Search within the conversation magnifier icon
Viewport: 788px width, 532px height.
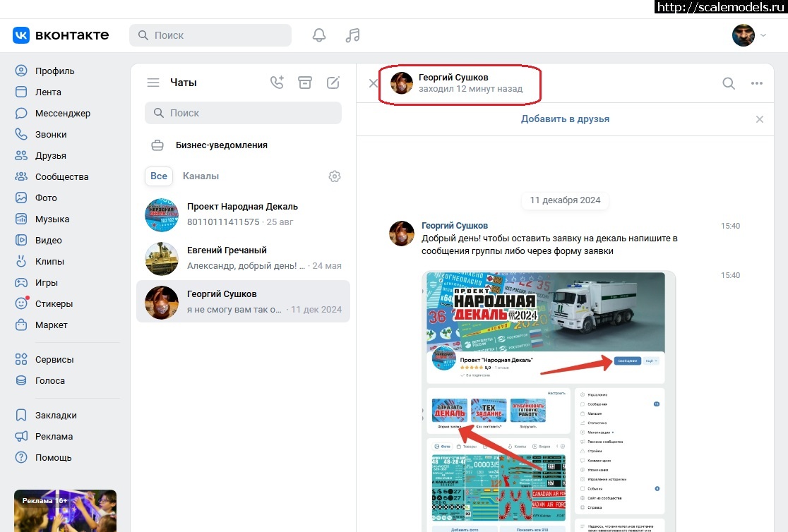729,83
